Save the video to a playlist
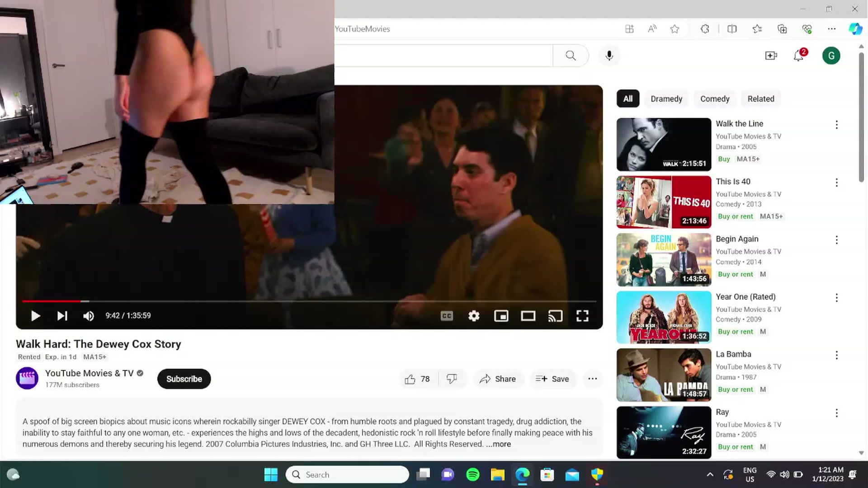868x488 pixels. coord(552,379)
